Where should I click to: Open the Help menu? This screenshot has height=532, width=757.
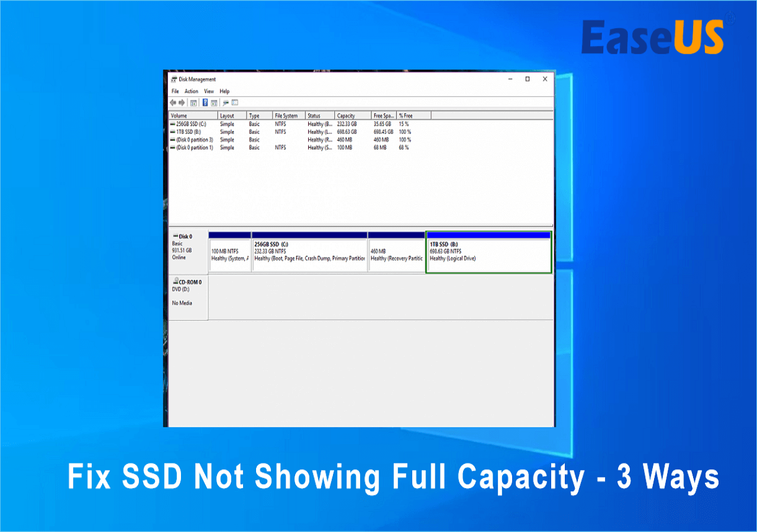[x=225, y=92]
